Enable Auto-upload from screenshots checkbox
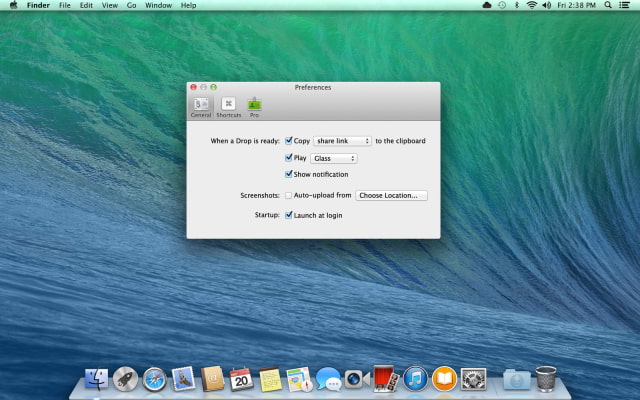The image size is (640, 400). [289, 196]
